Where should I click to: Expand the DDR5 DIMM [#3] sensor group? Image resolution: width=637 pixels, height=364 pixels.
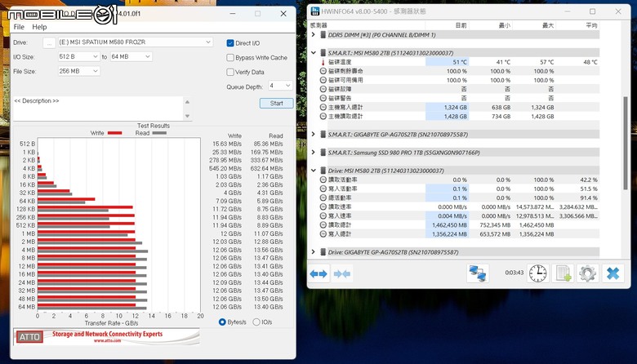pos(314,35)
